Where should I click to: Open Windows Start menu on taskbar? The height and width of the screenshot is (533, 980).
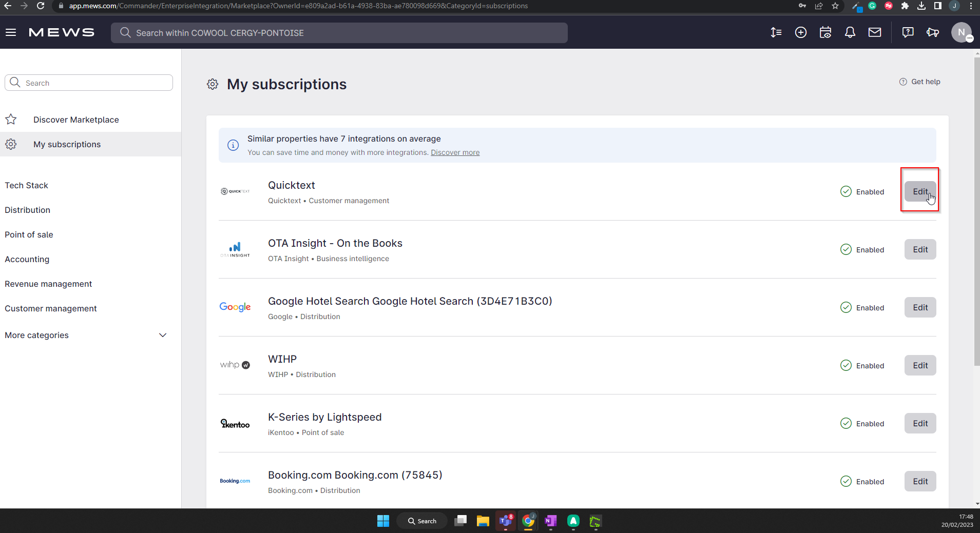383,521
